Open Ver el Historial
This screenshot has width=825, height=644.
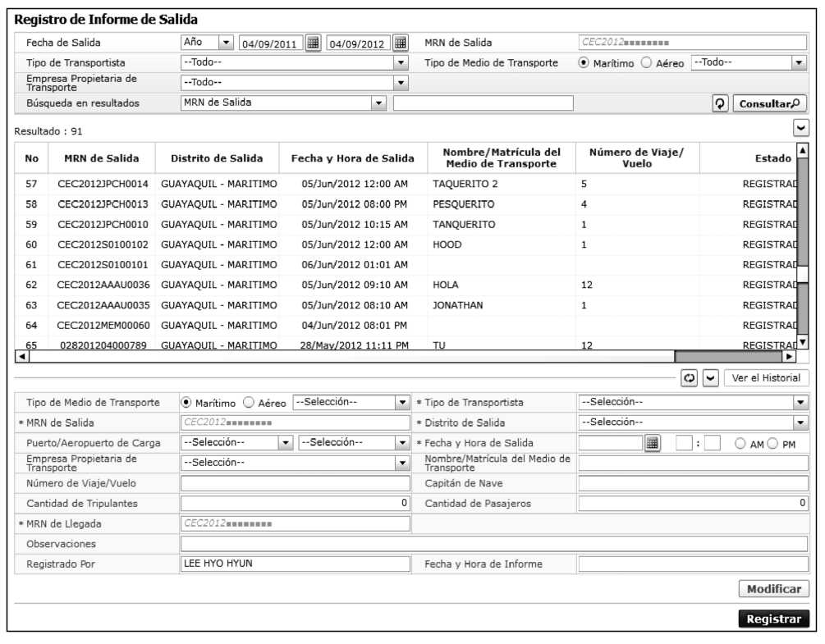click(766, 378)
